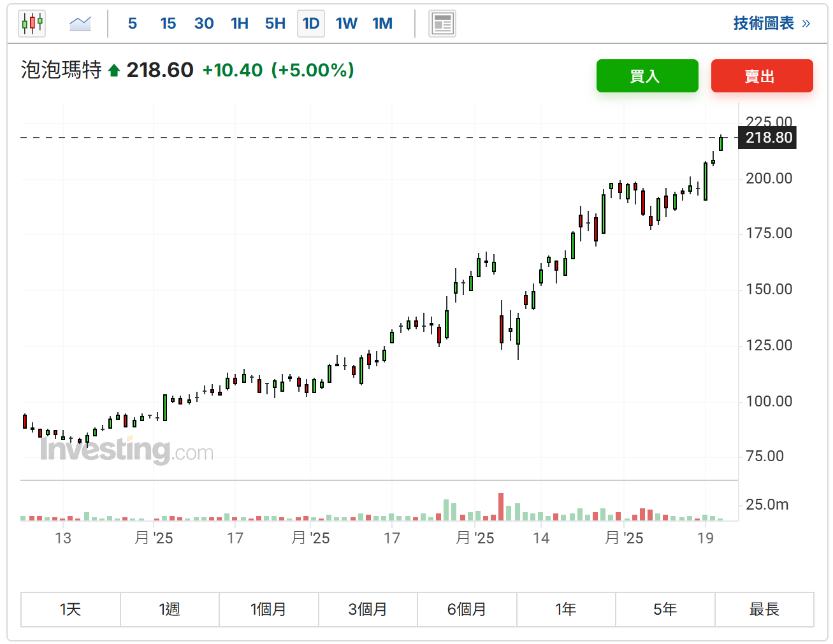Select the 30 minute interval

204,24
